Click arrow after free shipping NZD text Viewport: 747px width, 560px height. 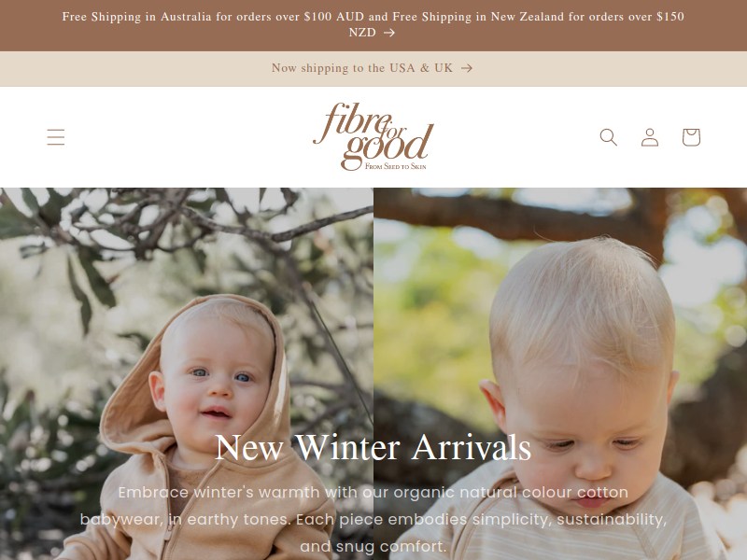click(x=389, y=33)
